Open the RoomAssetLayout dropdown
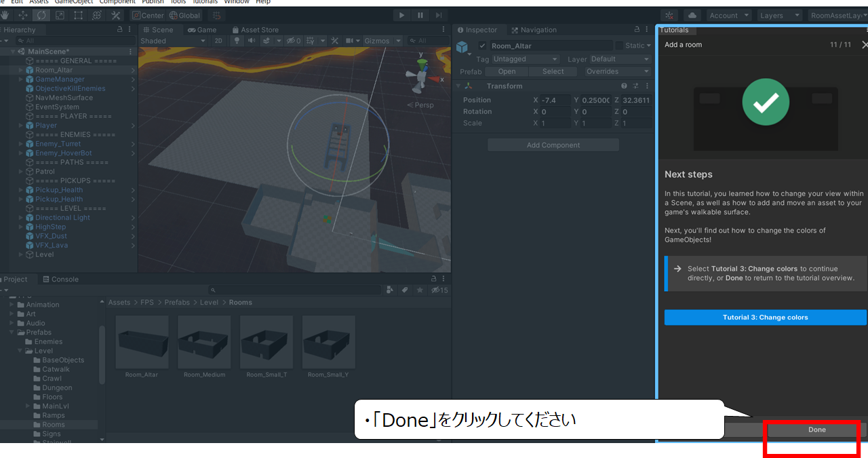 [837, 15]
